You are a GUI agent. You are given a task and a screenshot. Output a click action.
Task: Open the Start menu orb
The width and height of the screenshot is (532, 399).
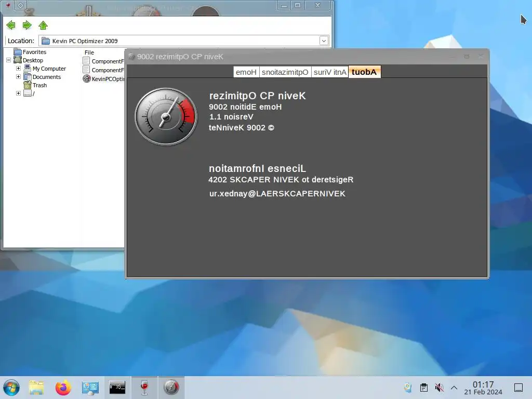(11, 388)
